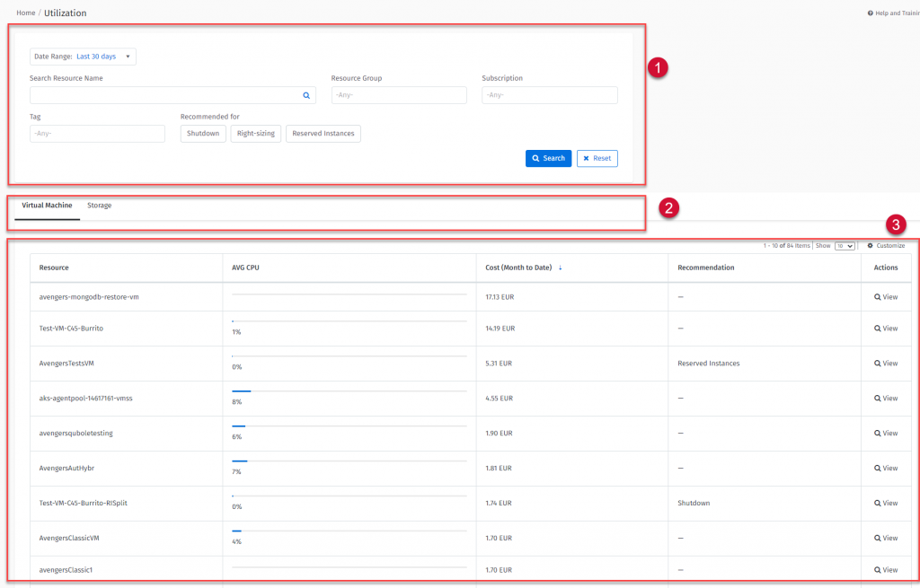This screenshot has width=920, height=588.
Task: Expand the Resource Group dropdown
Action: [x=398, y=95]
